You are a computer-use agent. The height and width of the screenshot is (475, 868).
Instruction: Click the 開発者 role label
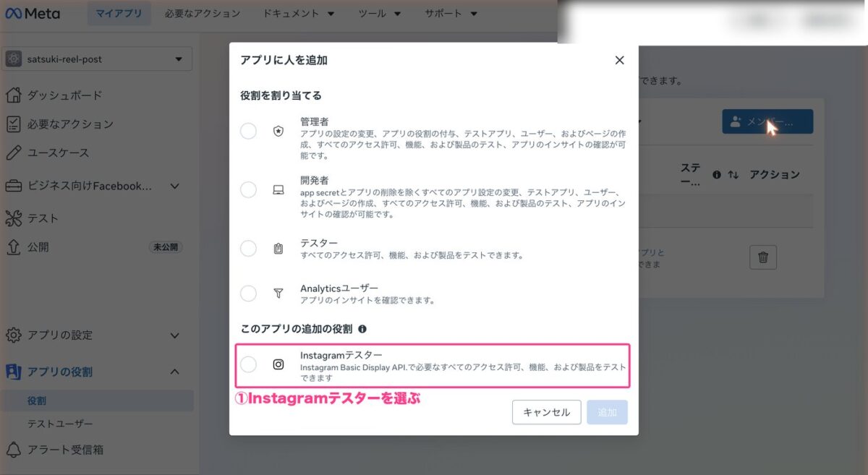(315, 181)
